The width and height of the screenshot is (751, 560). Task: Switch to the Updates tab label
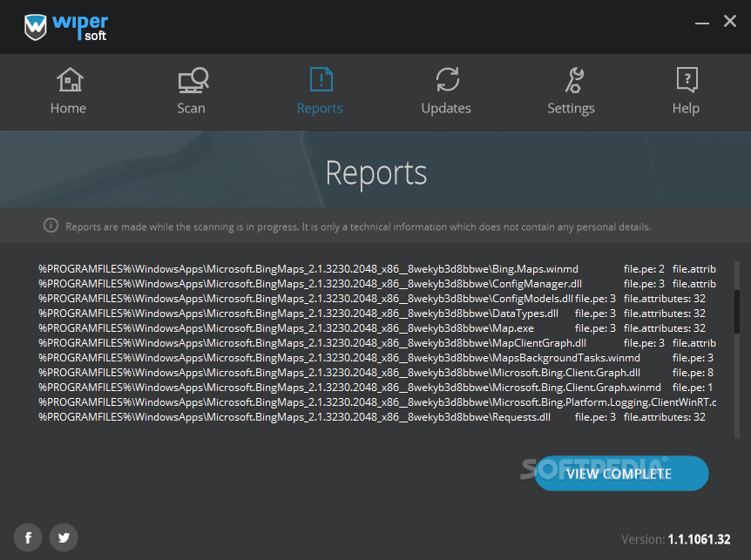click(x=446, y=108)
